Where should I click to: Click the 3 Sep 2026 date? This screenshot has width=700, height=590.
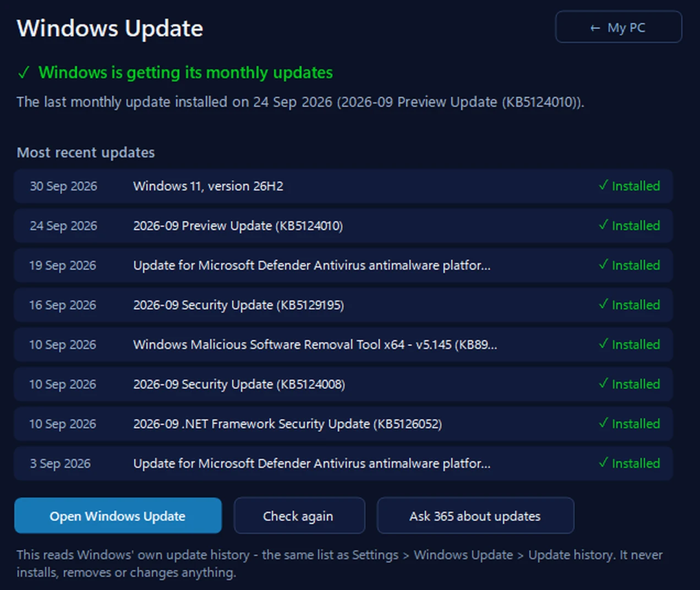[60, 463]
